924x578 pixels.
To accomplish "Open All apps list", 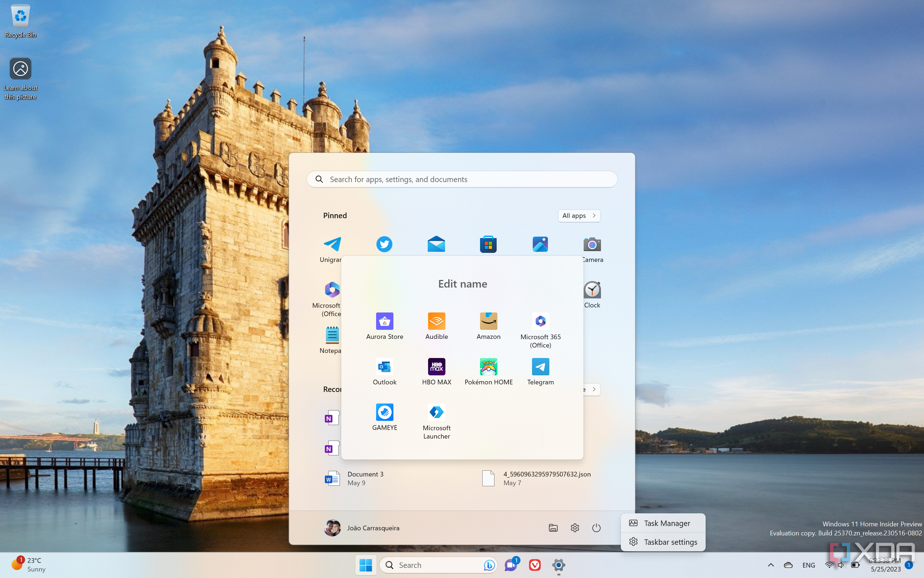I will pos(579,216).
